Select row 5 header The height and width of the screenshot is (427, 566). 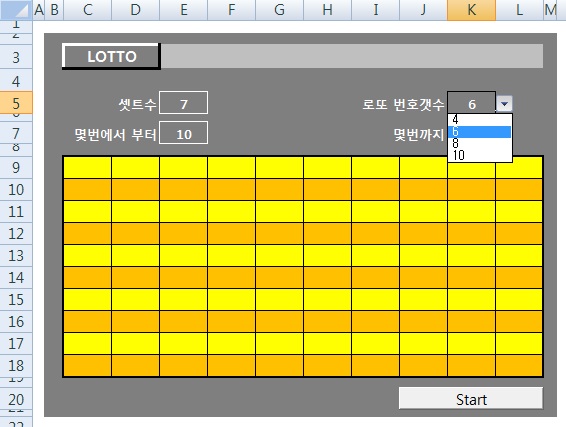click(x=16, y=103)
